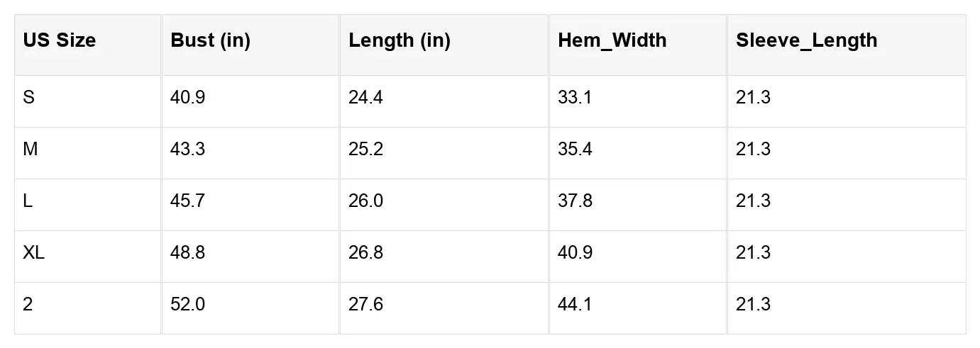980x348 pixels.
Task: Select bust value 43.3 in M row
Action: tap(187, 150)
